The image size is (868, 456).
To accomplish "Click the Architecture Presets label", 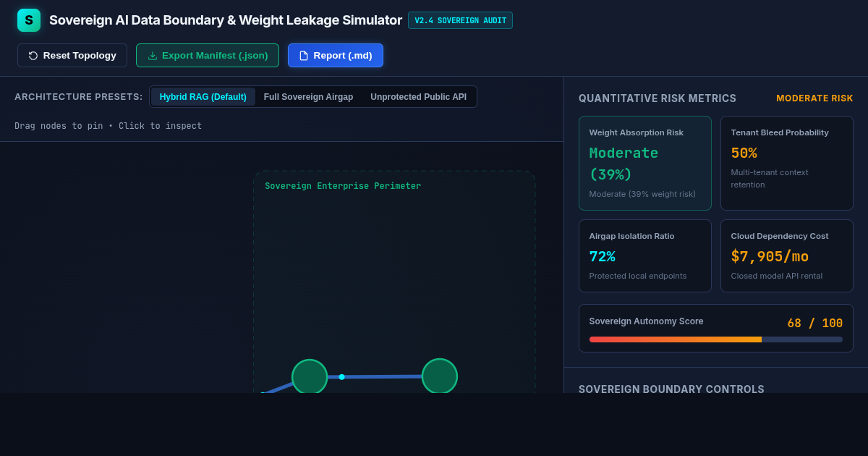I will coord(79,97).
